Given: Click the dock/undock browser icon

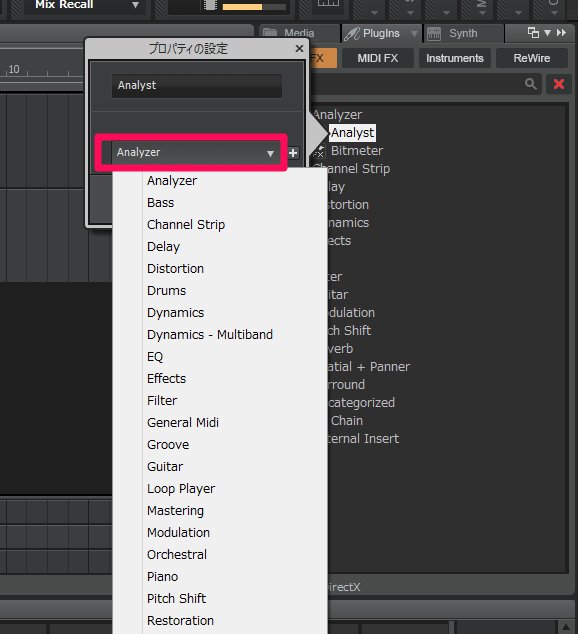Looking at the screenshot, I should (534, 33).
